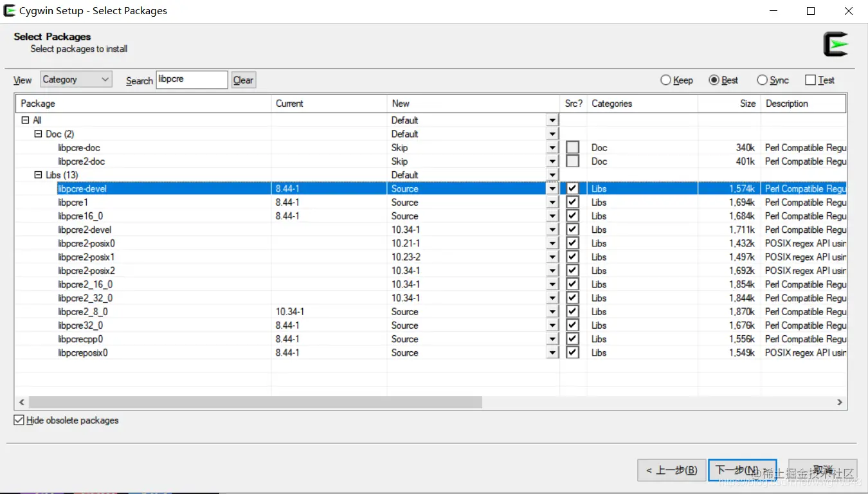
Task: Click the Size column header
Action: [728, 104]
